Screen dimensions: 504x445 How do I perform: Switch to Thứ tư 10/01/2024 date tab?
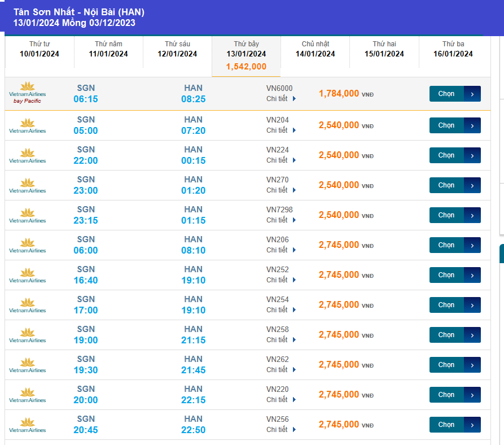tap(40, 49)
